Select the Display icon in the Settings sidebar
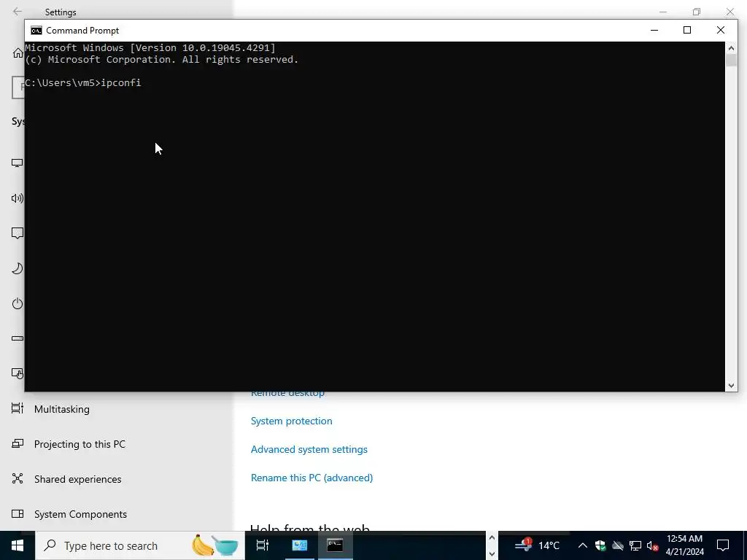747x560 pixels. click(x=18, y=163)
